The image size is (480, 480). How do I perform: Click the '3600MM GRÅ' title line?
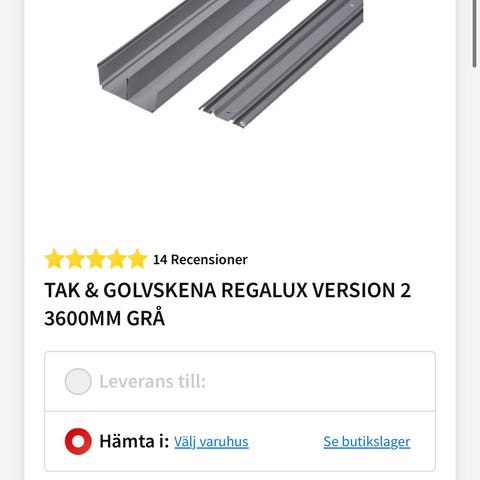point(105,318)
